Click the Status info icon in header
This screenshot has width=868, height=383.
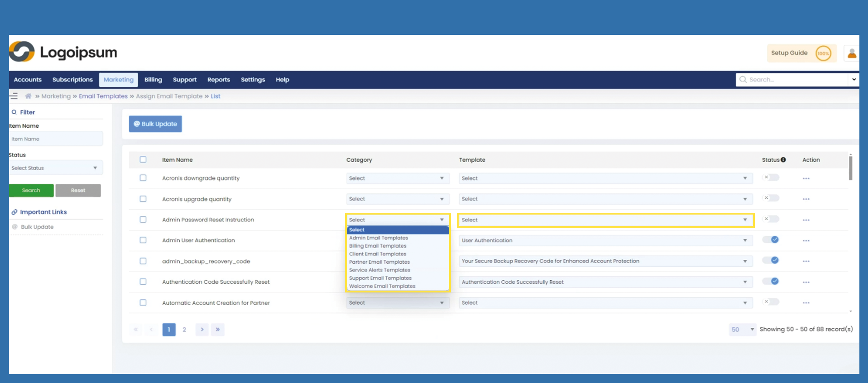tap(783, 160)
